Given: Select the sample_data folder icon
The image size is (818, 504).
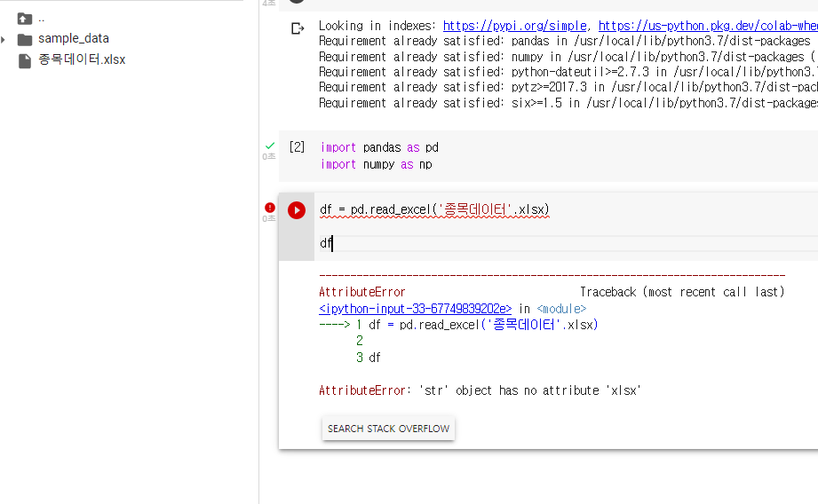Looking at the screenshot, I should 25,40.
